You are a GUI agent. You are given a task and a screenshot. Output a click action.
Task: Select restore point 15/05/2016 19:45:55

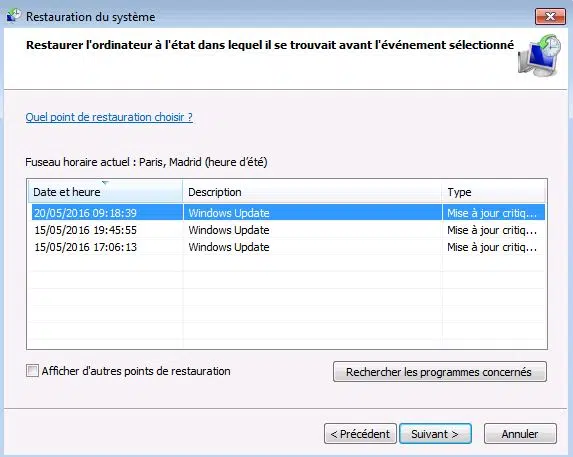(x=288, y=230)
